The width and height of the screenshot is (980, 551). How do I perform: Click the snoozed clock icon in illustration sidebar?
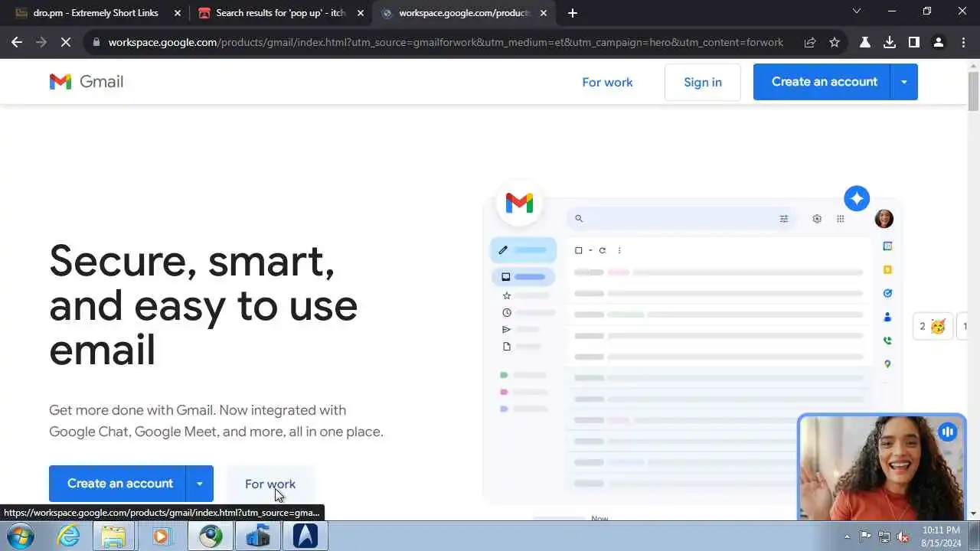click(506, 313)
